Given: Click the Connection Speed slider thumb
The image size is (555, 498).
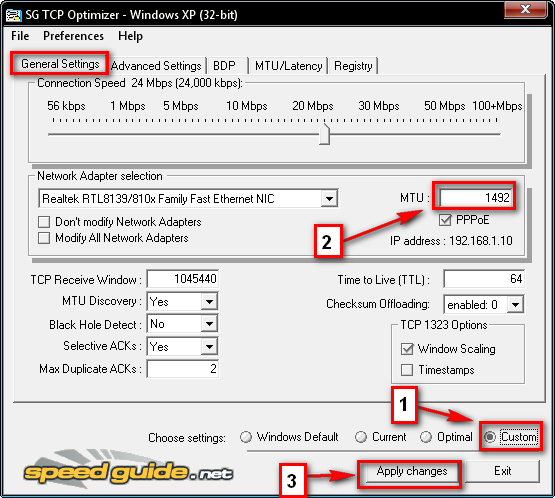Looking at the screenshot, I should click(324, 134).
